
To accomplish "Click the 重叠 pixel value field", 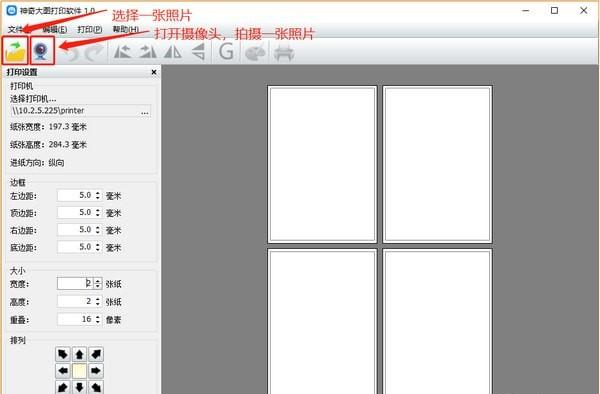I will tap(75, 319).
